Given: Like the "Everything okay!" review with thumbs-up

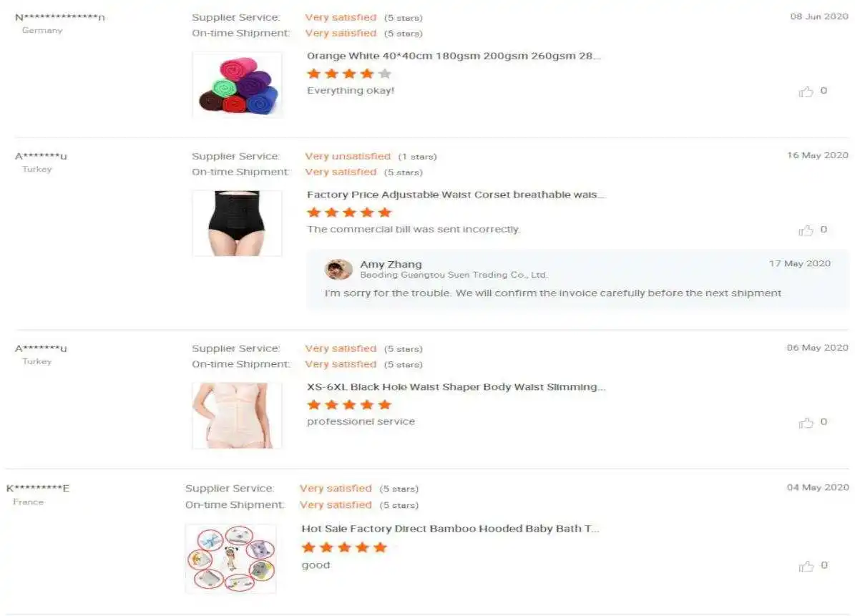Looking at the screenshot, I should pos(806,92).
